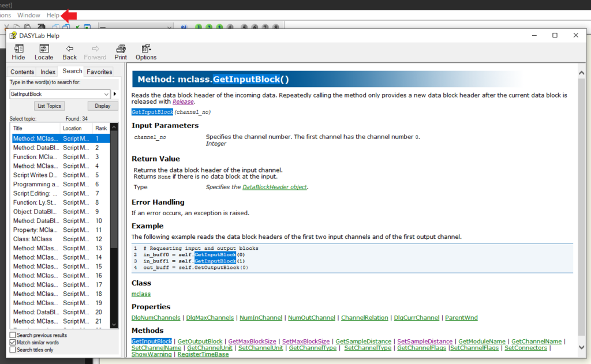The height and width of the screenshot is (364, 591).
Task: Enable Search previous results checkbox
Action: [13, 335]
